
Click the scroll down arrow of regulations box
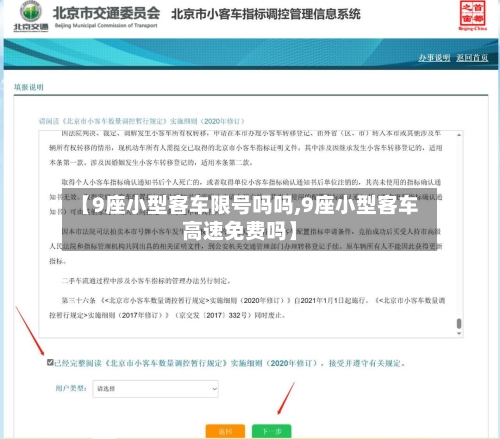click(x=459, y=333)
